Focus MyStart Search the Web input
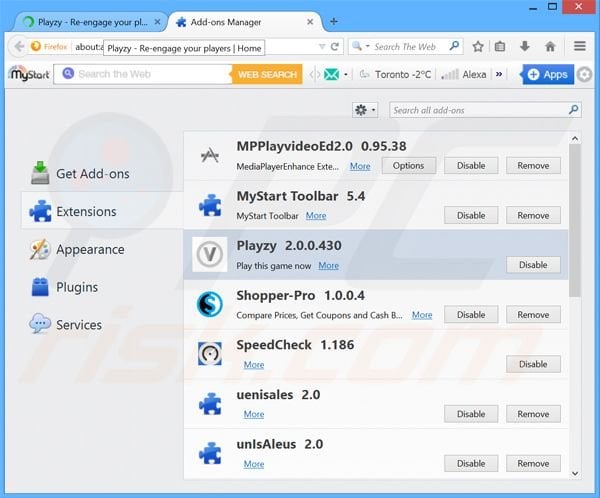This screenshot has height=498, width=600. [x=143, y=74]
